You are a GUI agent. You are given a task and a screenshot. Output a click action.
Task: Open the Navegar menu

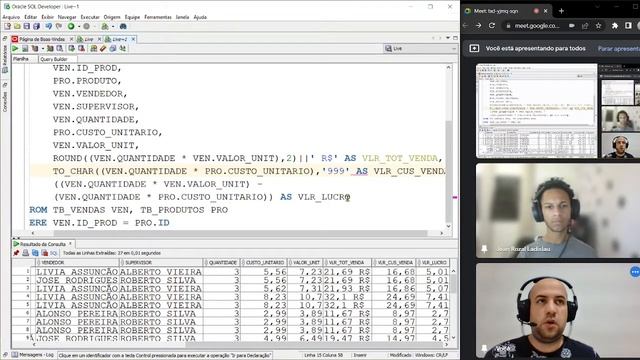pyautogui.click(x=67, y=17)
